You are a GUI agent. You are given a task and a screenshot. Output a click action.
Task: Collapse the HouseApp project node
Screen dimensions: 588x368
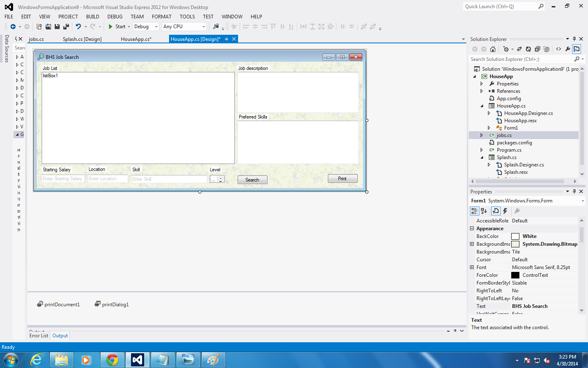pos(474,76)
